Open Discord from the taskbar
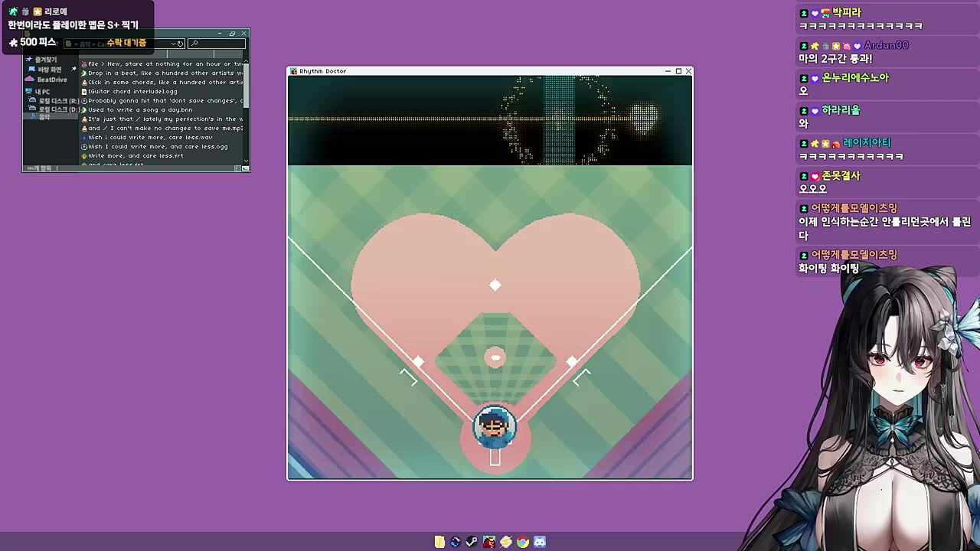 [540, 542]
